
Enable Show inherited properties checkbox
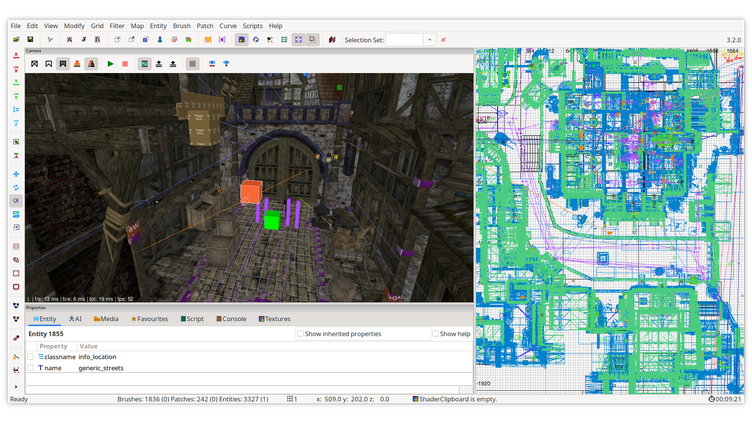tap(301, 334)
